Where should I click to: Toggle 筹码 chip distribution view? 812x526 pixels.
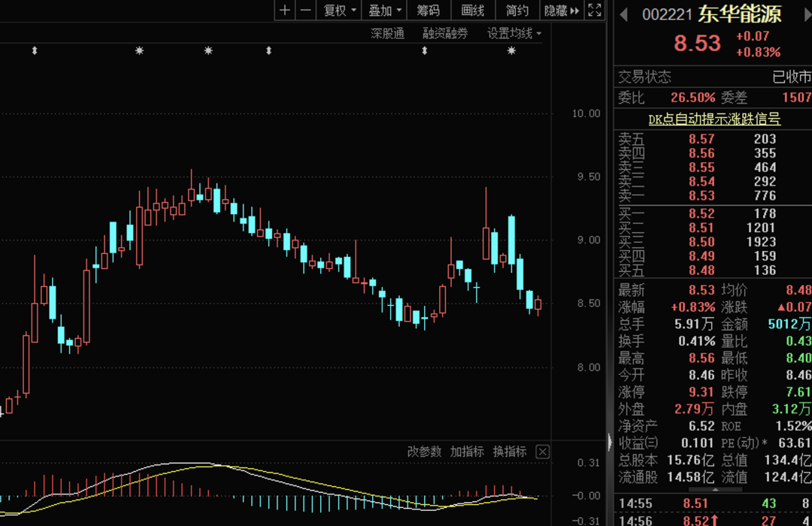429,11
